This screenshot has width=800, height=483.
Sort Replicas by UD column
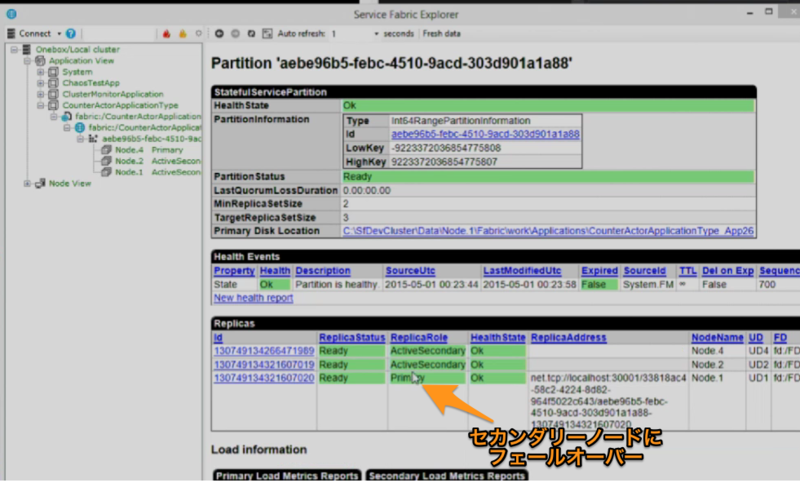point(756,338)
